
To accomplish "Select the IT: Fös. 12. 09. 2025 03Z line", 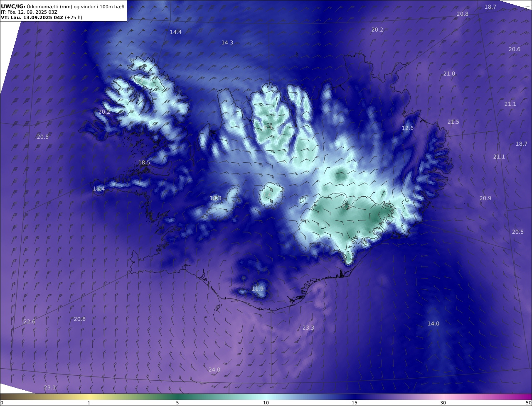I will click(x=29, y=12).
